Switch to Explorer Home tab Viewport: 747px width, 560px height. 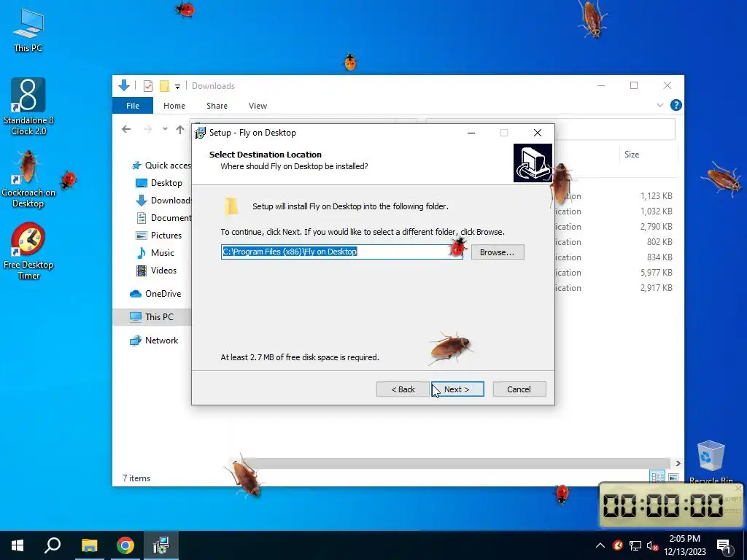[x=174, y=106]
